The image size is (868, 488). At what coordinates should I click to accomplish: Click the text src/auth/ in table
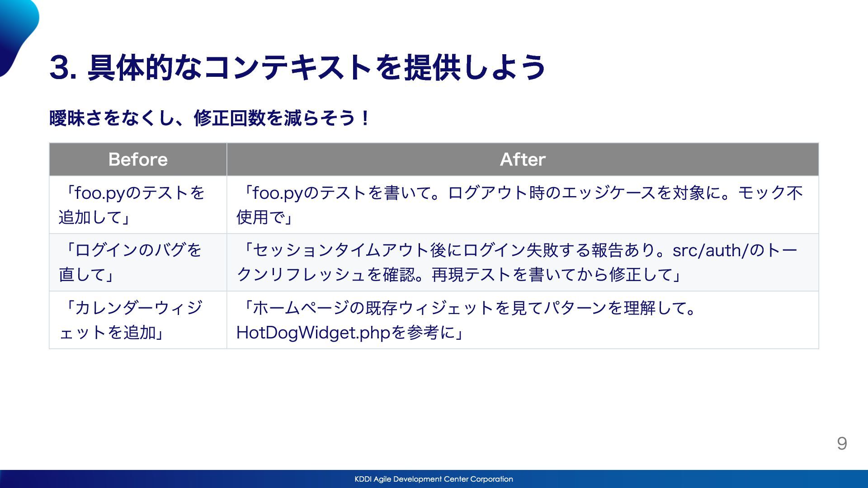(x=711, y=250)
